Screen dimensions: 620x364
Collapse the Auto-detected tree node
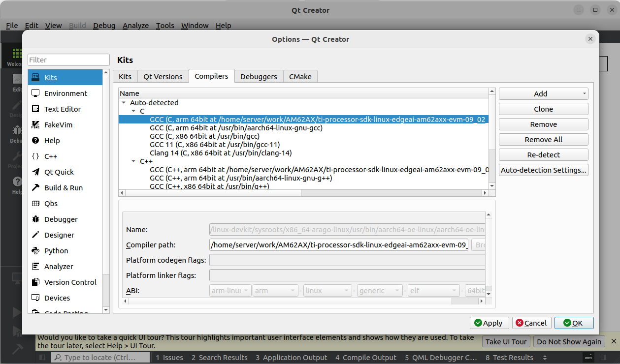click(124, 103)
